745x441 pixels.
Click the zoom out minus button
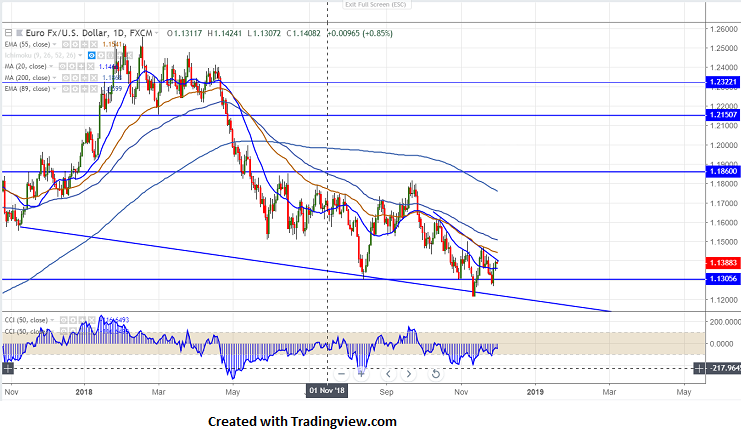(342, 374)
